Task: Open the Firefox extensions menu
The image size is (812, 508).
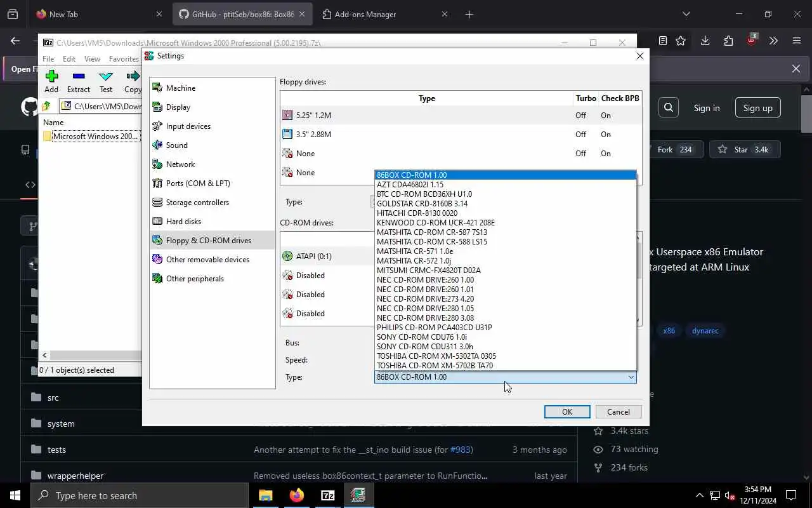Action: pyautogui.click(x=728, y=41)
